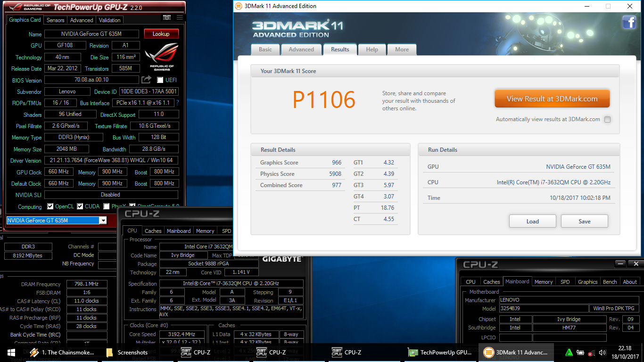Open Bench tab in the CPU-Z motherboard window
The image size is (644, 362).
pos(610,282)
